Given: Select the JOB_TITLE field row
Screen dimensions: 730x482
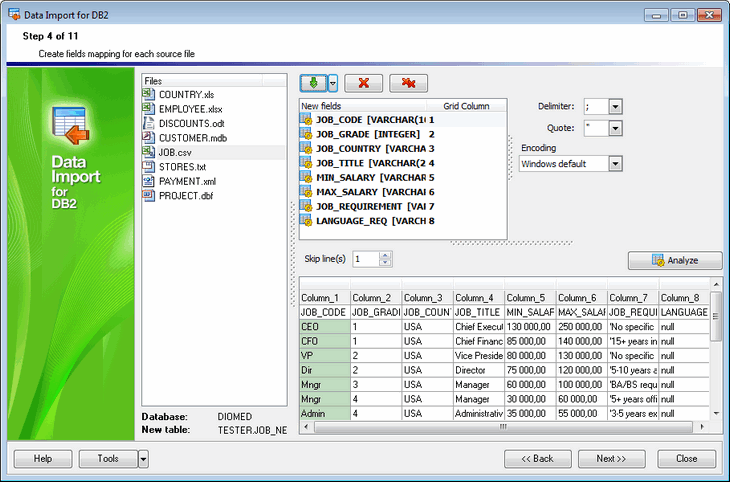Looking at the screenshot, I should pos(370,163).
